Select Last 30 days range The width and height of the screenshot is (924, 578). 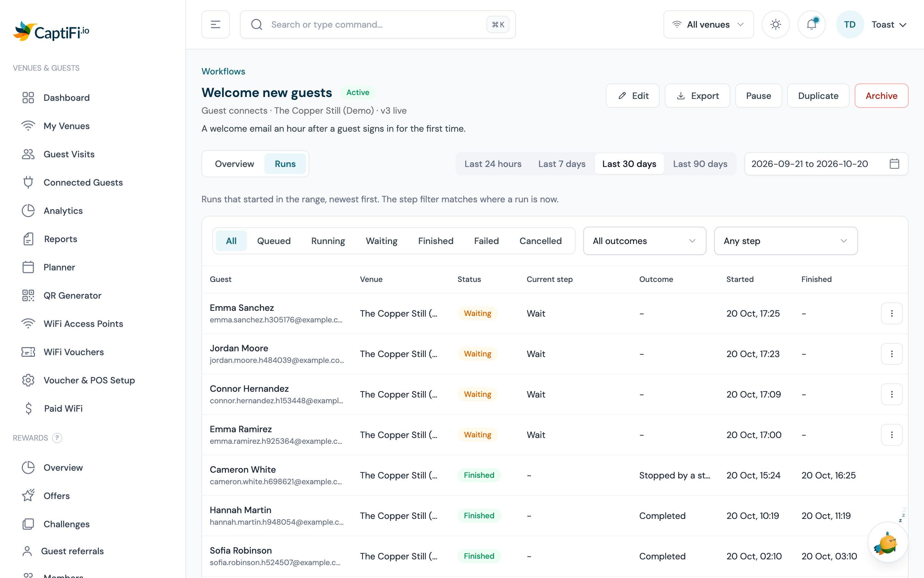(629, 164)
